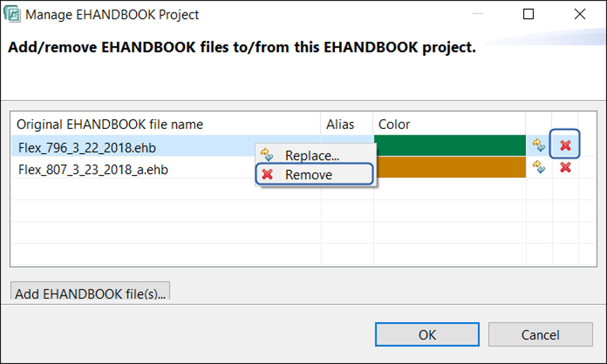The width and height of the screenshot is (607, 364).
Task: Click the orange color swatch
Action: click(x=450, y=167)
